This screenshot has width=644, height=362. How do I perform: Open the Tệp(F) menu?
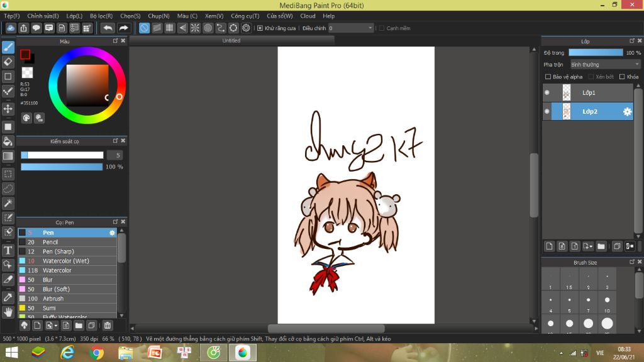pos(11,16)
